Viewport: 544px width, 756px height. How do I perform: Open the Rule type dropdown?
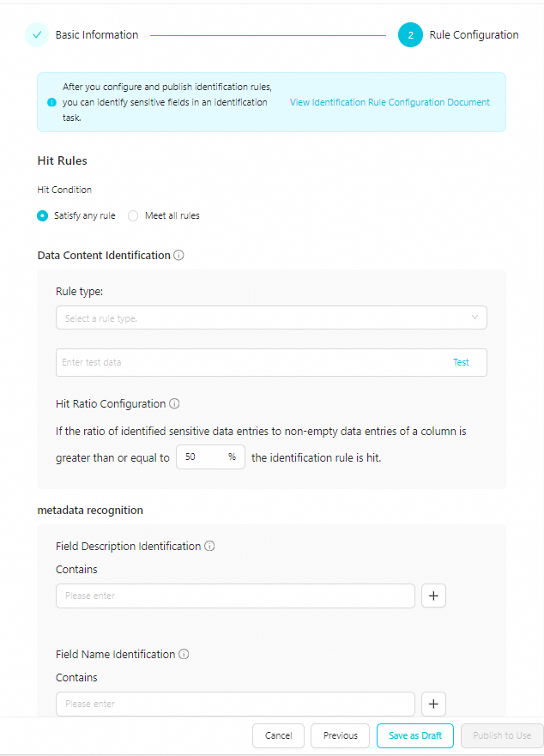(x=271, y=318)
